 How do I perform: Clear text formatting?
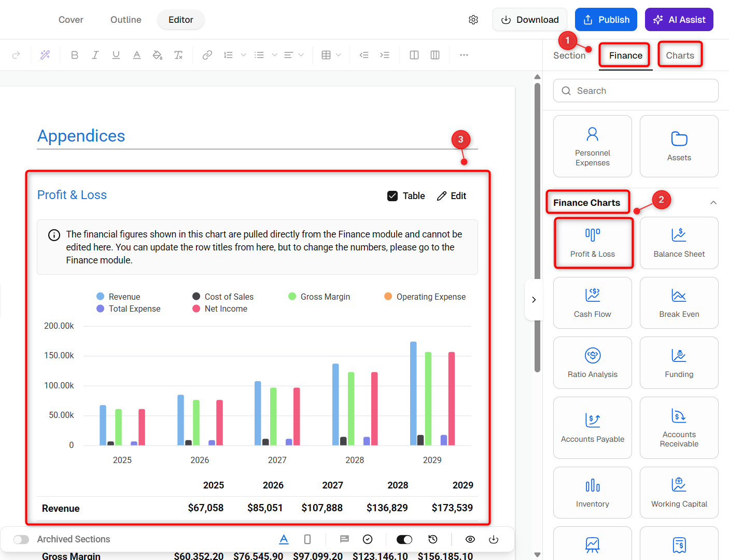178,55
